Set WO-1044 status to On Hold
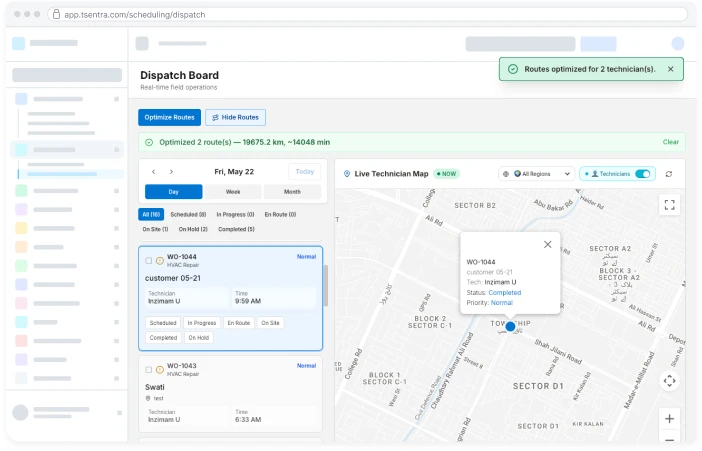The width and height of the screenshot is (702, 451). coord(199,338)
